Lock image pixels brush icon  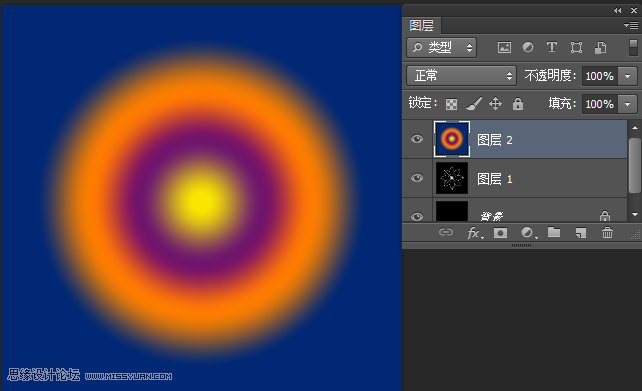474,104
